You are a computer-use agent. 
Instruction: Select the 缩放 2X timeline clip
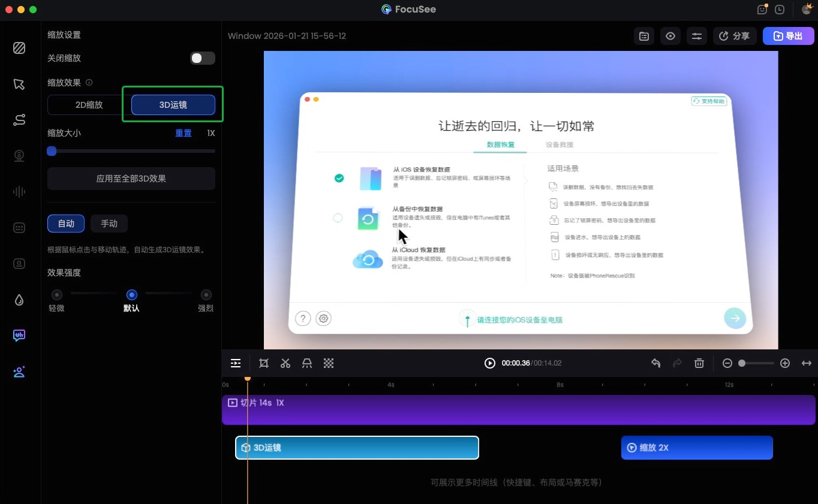point(697,448)
